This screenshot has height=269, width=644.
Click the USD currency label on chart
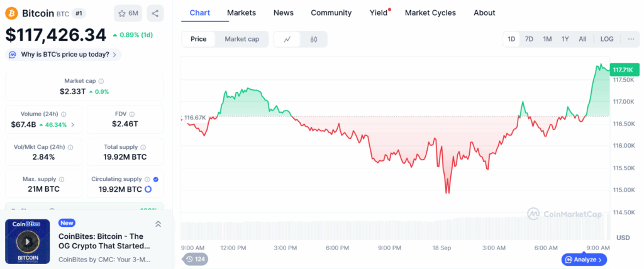[x=623, y=238]
